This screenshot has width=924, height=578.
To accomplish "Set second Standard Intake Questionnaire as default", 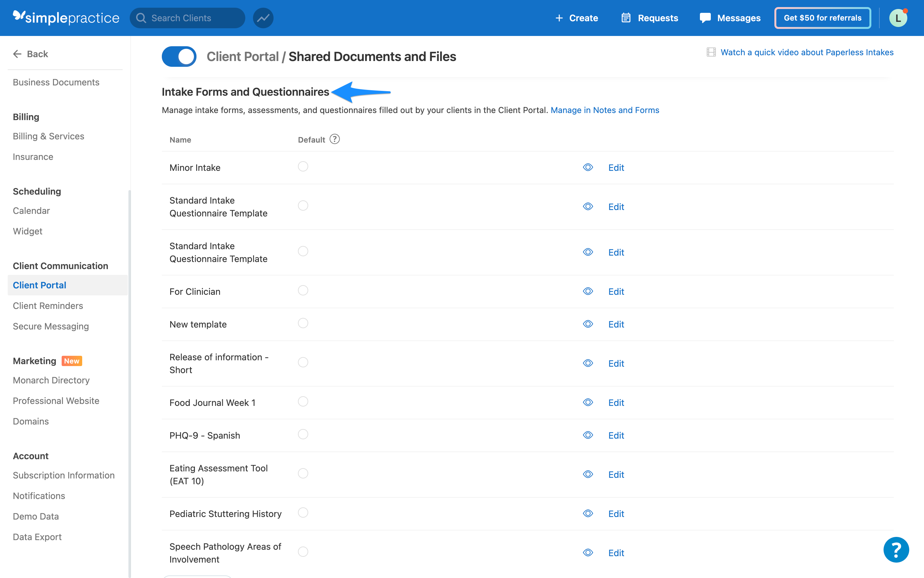I will (x=303, y=251).
